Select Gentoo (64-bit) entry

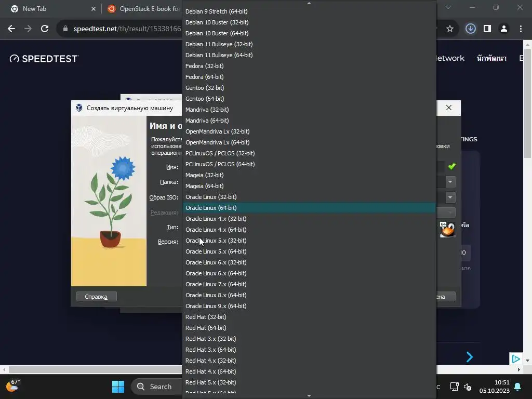[309, 98]
